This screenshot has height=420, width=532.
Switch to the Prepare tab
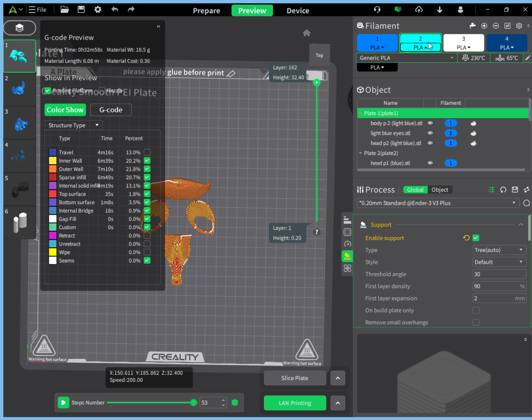point(206,11)
